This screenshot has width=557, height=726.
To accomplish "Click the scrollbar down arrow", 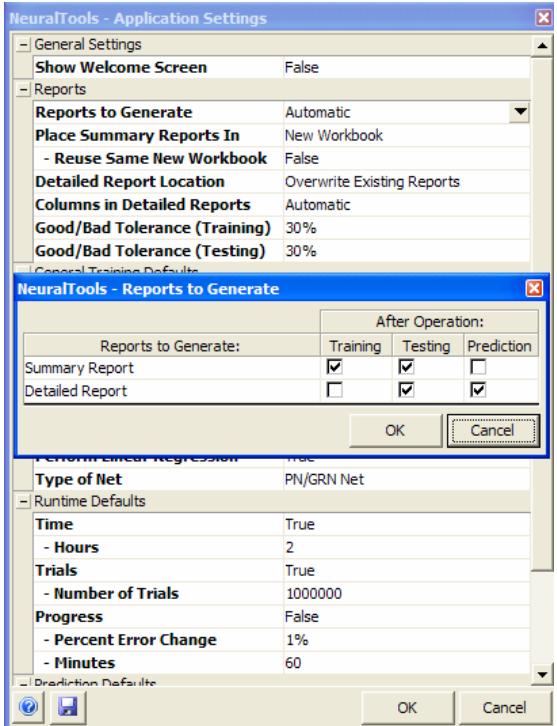I will (x=543, y=674).
